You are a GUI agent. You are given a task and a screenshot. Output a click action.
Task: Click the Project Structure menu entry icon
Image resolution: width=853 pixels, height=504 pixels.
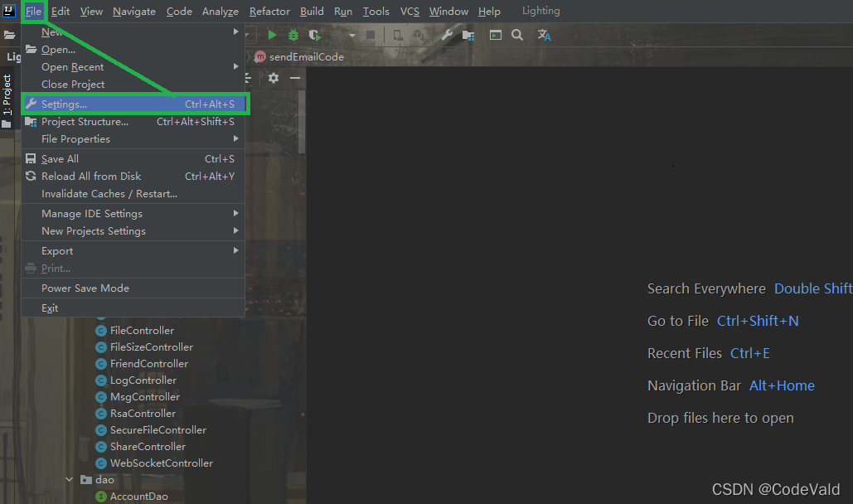(x=31, y=122)
